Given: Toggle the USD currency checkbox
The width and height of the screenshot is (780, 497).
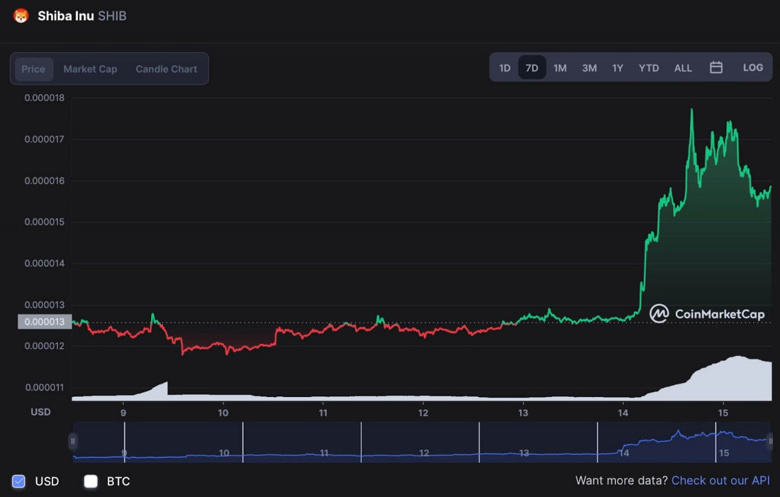Looking at the screenshot, I should click(19, 481).
